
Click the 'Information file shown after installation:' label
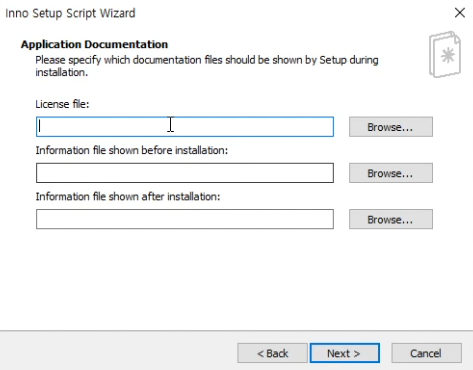[x=128, y=197]
